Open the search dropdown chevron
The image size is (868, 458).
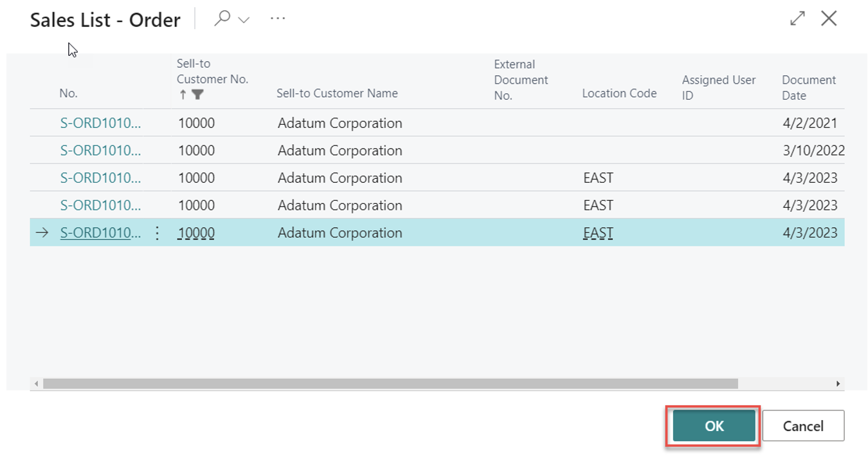(239, 18)
